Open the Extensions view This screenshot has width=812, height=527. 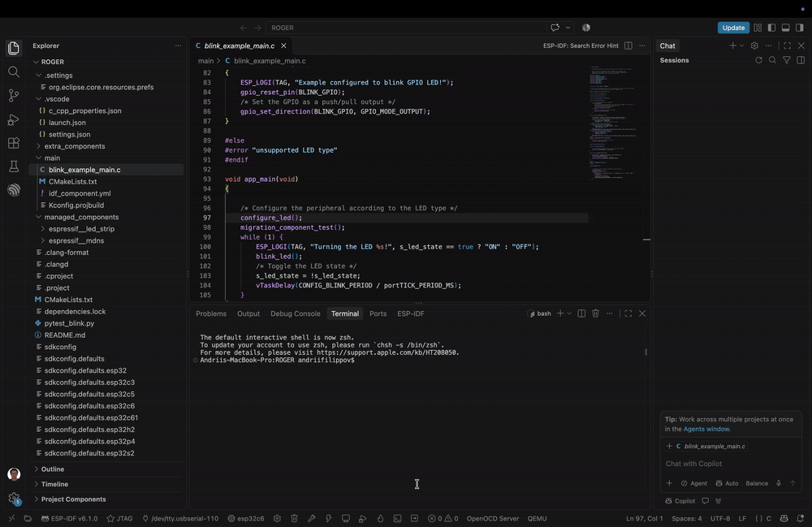[14, 143]
